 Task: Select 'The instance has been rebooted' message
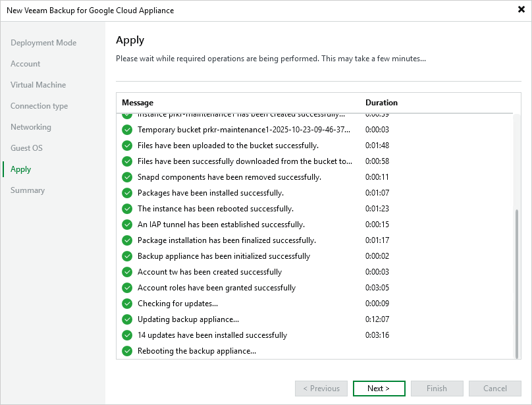tap(215, 209)
